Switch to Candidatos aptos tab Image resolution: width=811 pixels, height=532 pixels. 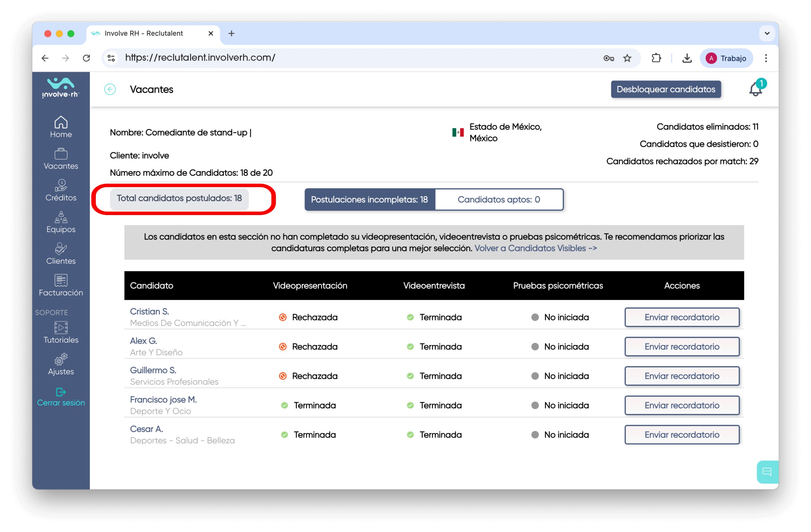499,199
